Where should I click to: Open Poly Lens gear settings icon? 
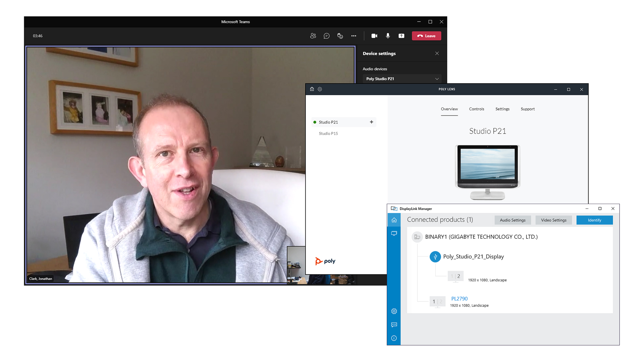(320, 89)
